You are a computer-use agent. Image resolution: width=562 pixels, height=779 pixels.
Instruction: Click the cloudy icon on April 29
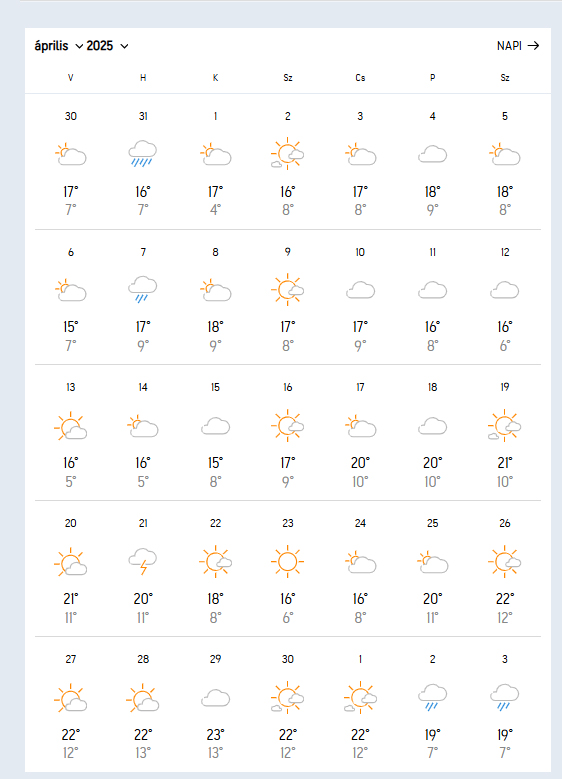pyautogui.click(x=215, y=698)
